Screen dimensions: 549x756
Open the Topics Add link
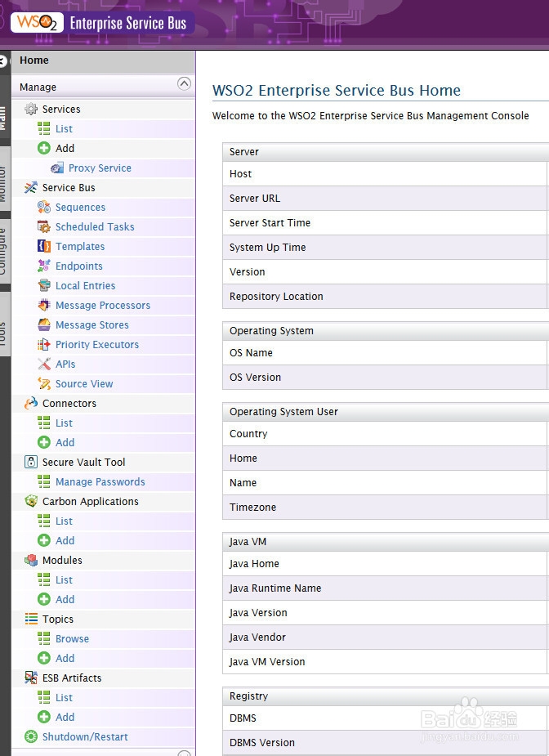(65, 658)
